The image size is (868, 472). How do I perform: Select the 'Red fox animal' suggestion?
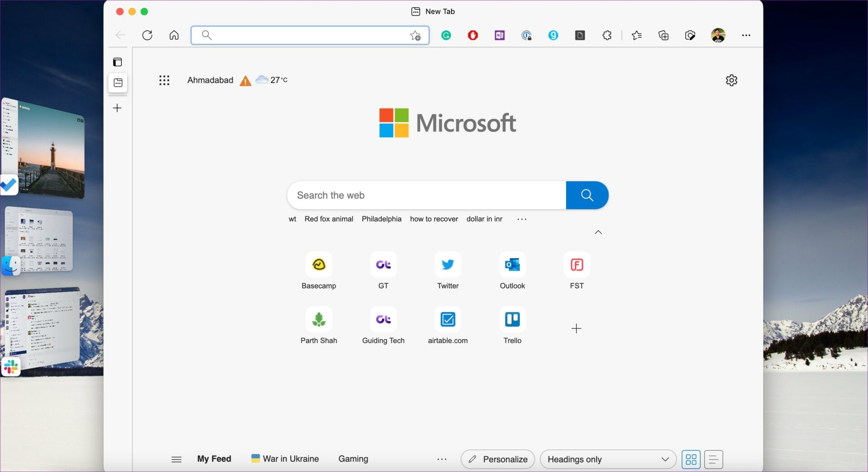coord(329,219)
